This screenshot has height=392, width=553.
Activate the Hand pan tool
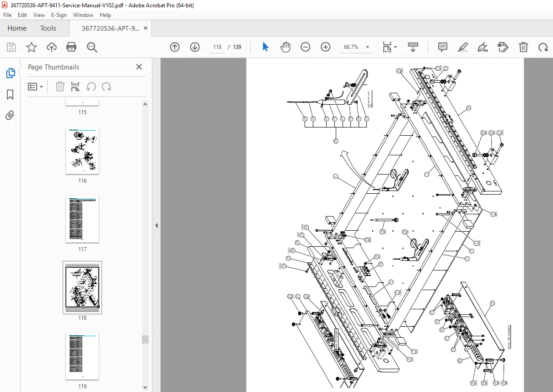(285, 47)
